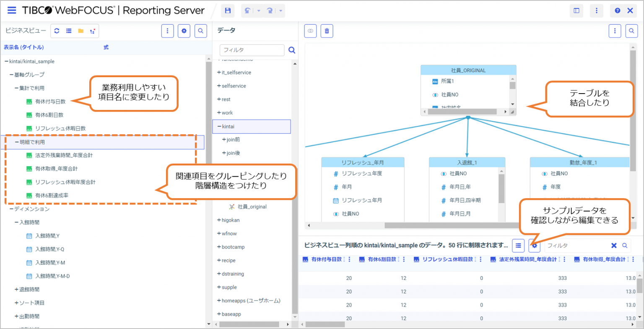644x329 pixels.
Task: Refresh the business view with the refresh icon
Action: (57, 31)
